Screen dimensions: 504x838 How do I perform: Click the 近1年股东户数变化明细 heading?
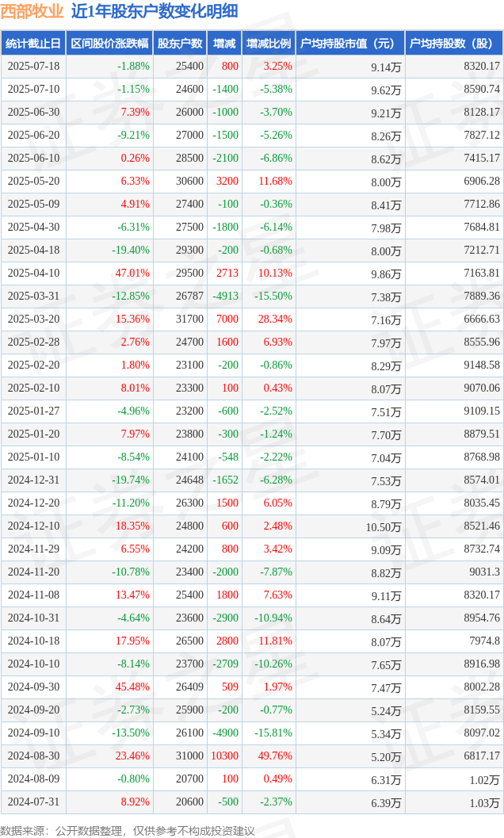(155, 11)
